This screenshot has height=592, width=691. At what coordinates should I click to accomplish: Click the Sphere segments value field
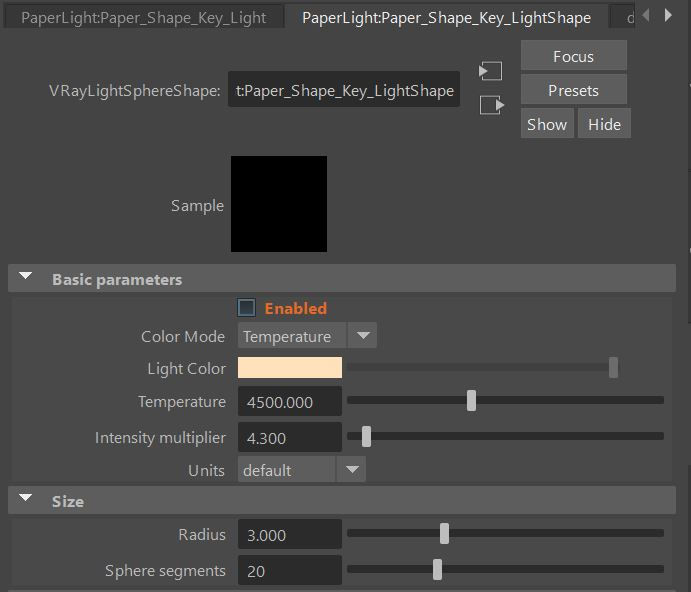(290, 570)
